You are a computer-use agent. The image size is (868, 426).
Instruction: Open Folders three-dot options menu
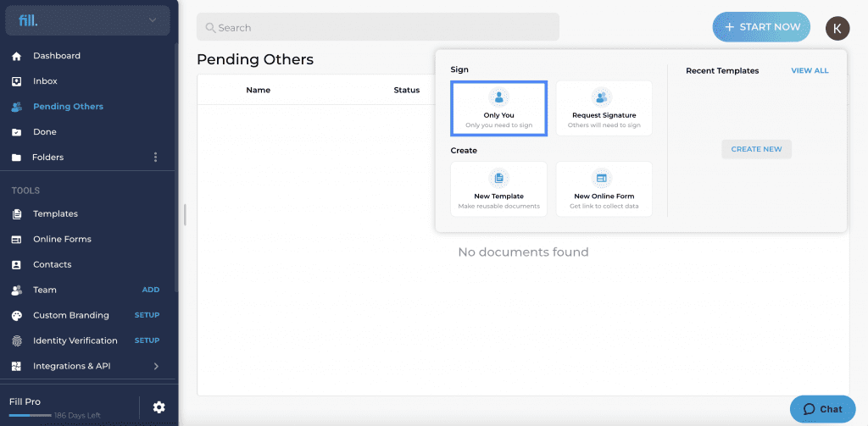(x=156, y=158)
